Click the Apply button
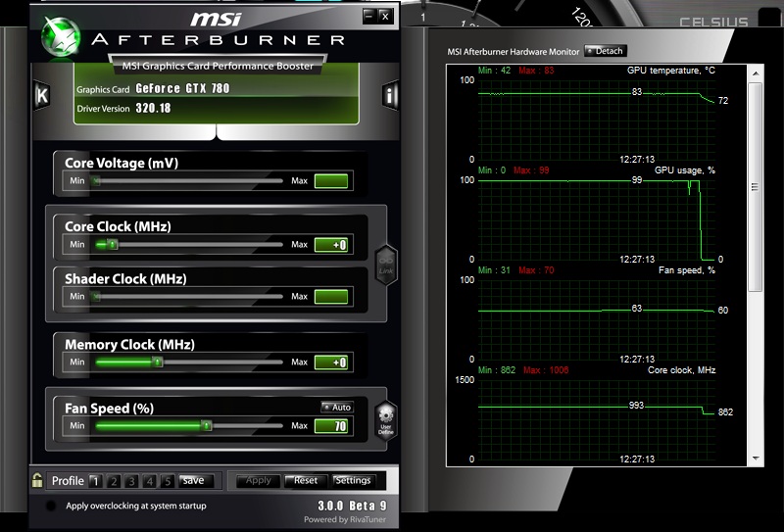Viewport: 784px width, 532px height. 258,480
